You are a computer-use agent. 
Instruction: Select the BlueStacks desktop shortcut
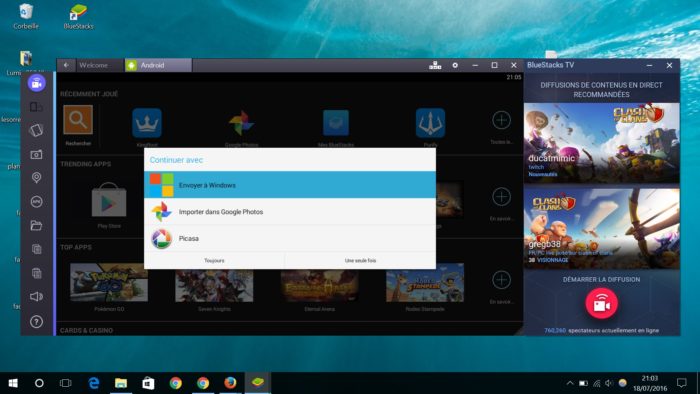pos(79,17)
